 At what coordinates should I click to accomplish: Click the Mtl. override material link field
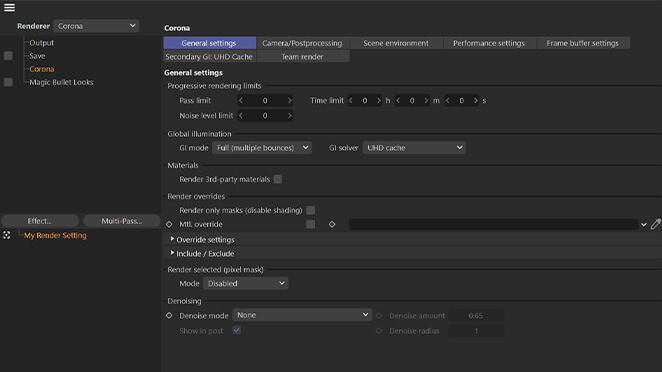pyautogui.click(x=494, y=224)
